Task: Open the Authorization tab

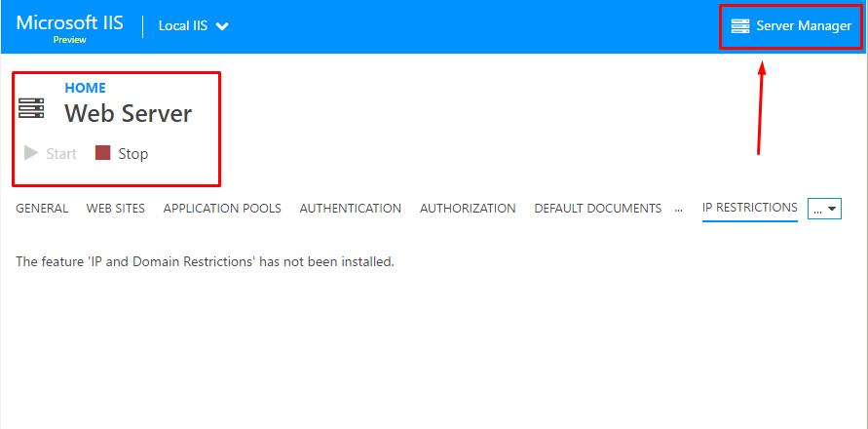Action: pyautogui.click(x=468, y=209)
